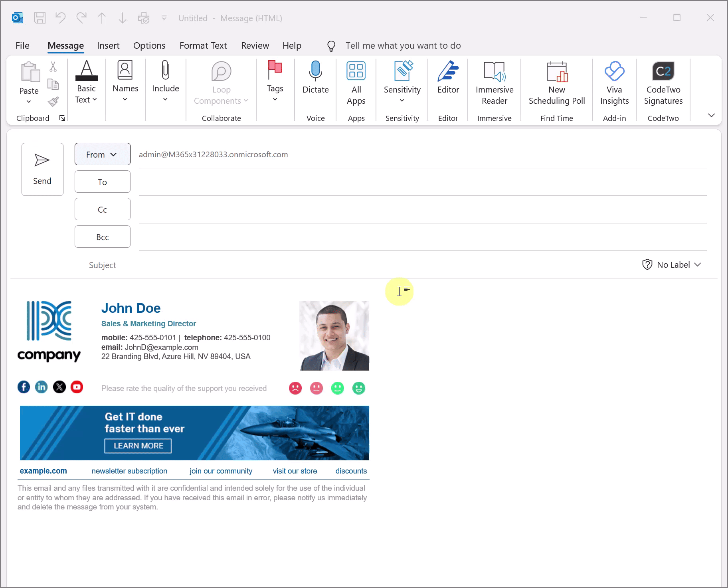The width and height of the screenshot is (728, 588).
Task: Select the Format Painter brush
Action: [x=53, y=102]
